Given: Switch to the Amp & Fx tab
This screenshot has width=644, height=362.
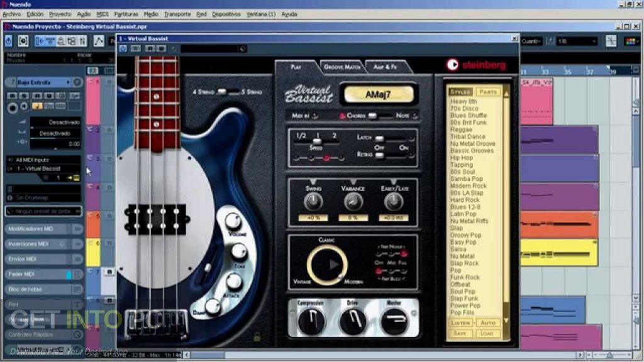Looking at the screenshot, I should click(x=386, y=67).
